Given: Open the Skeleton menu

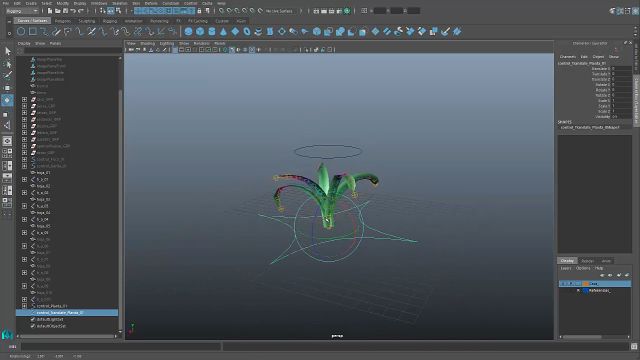Looking at the screenshot, I should [x=120, y=3].
